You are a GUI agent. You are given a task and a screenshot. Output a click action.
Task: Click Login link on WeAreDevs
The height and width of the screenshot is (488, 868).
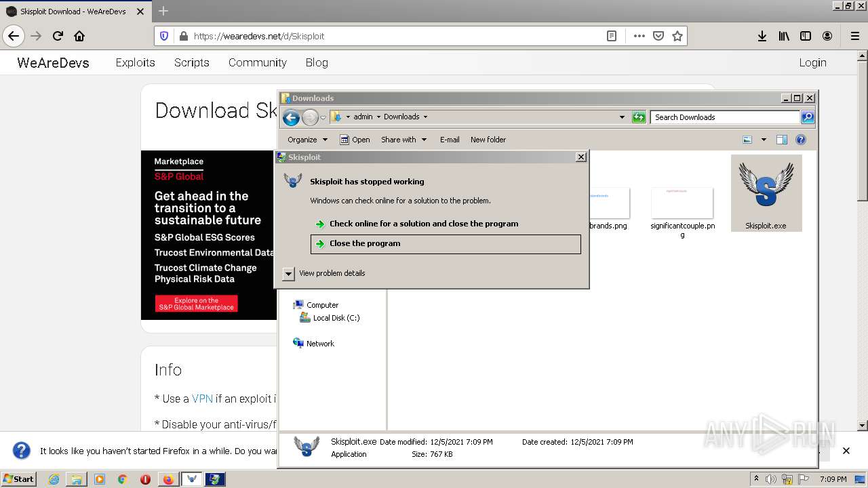[x=812, y=62]
